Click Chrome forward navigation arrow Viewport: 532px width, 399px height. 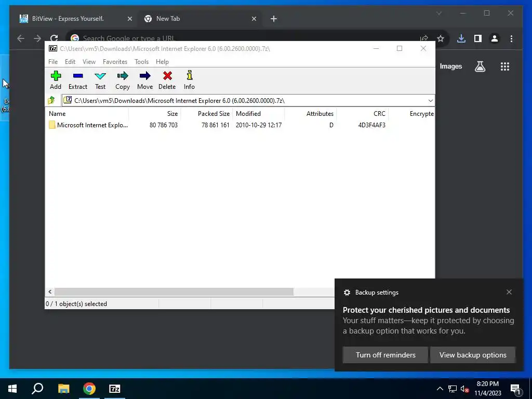coord(37,38)
